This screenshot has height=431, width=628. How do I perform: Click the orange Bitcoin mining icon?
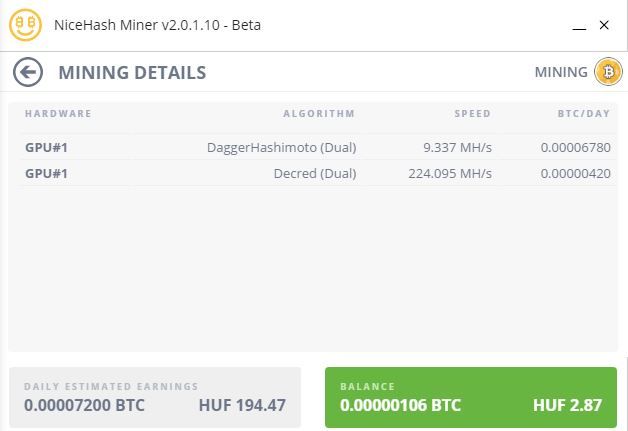[x=607, y=72]
